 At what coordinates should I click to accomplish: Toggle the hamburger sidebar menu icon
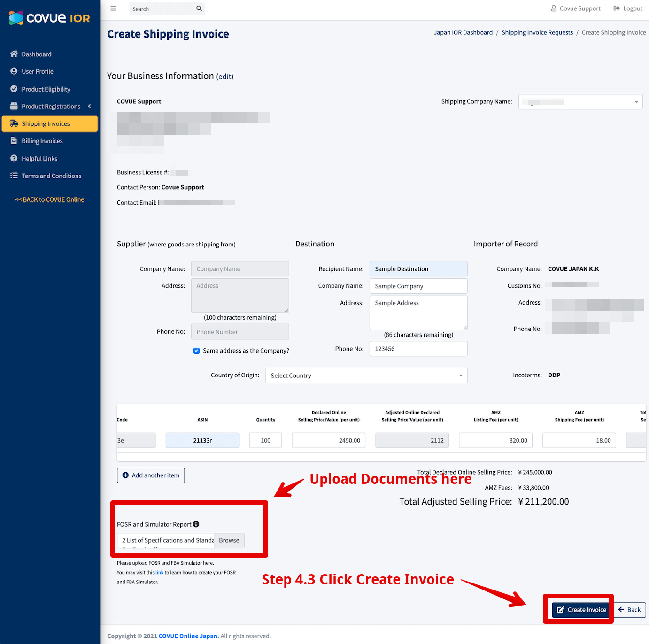113,8
